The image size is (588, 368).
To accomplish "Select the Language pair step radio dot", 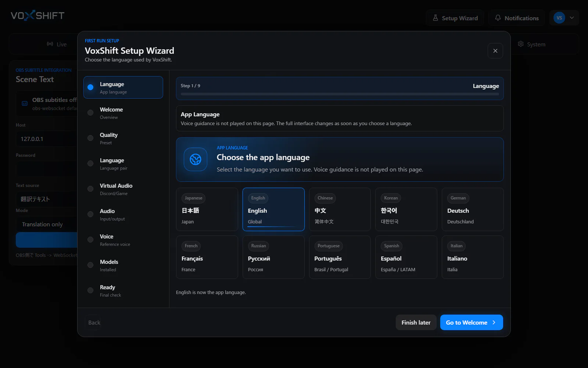I will click(90, 163).
